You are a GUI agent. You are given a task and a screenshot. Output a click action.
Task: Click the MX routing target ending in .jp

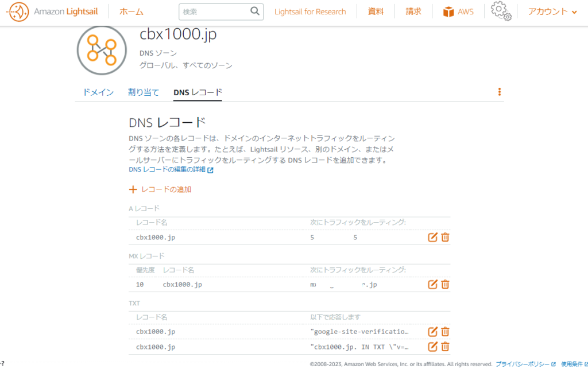click(x=343, y=285)
